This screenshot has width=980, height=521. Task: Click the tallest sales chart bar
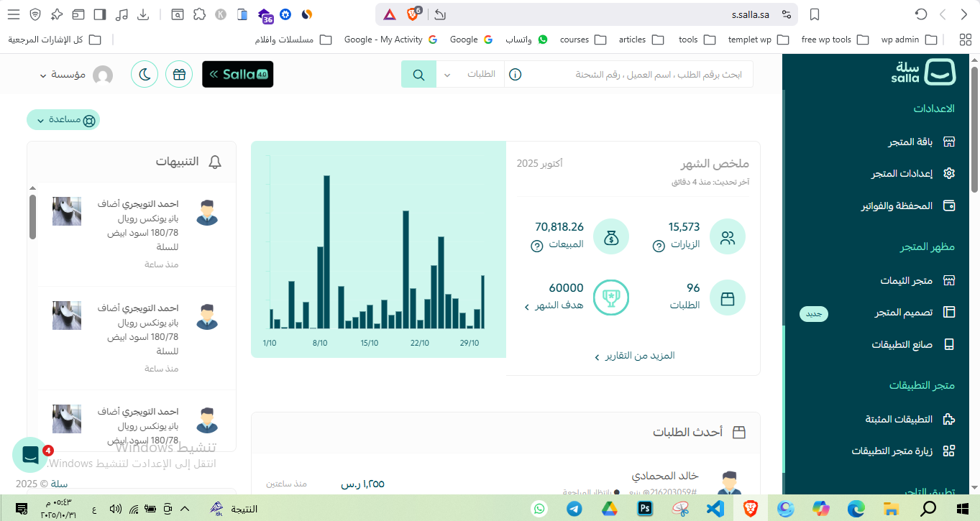[326, 252]
